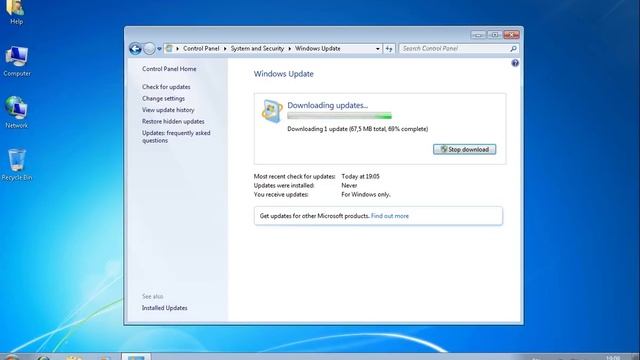This screenshot has width=640, height=360.
Task: Click Most recent check for updates label
Action: click(294, 177)
